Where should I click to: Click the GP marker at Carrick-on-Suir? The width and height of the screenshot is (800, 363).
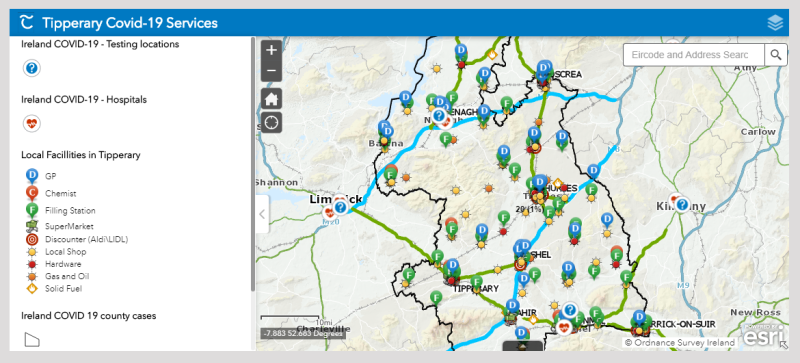point(639,318)
